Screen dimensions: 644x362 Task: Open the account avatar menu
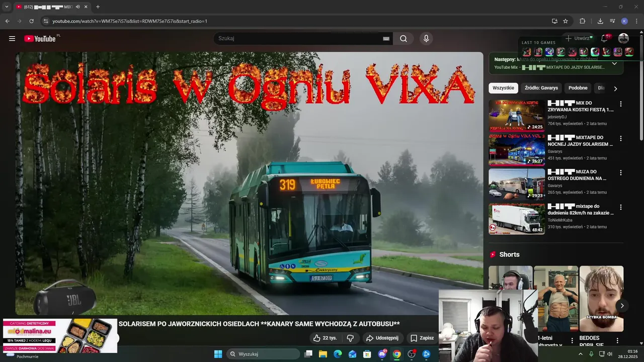[x=623, y=39]
